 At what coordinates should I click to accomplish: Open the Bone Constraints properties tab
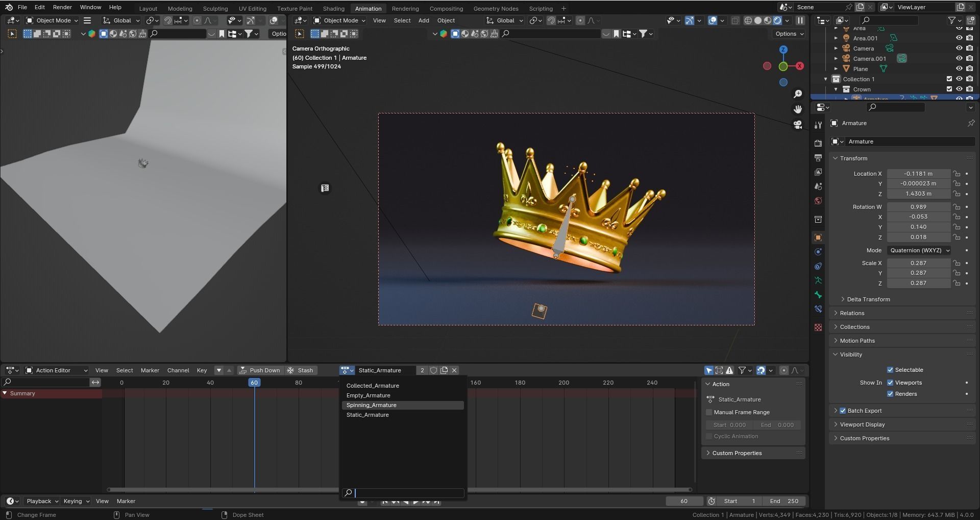pyautogui.click(x=818, y=309)
